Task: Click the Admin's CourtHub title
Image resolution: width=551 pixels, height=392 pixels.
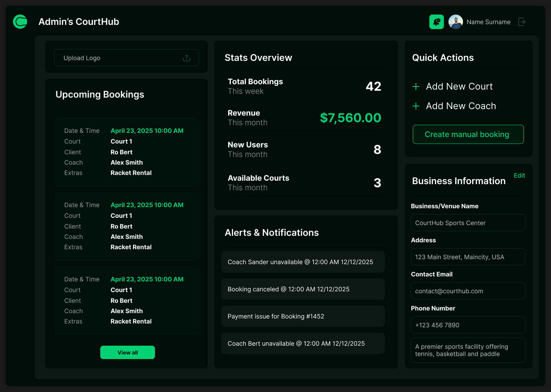Action: pyautogui.click(x=79, y=22)
